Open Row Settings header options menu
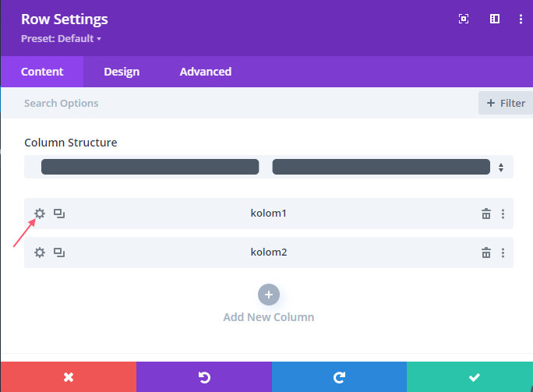This screenshot has width=533, height=392. click(x=521, y=19)
